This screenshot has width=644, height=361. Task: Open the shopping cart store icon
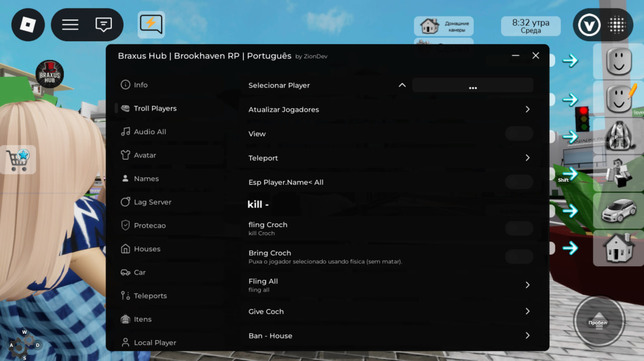[x=18, y=160]
